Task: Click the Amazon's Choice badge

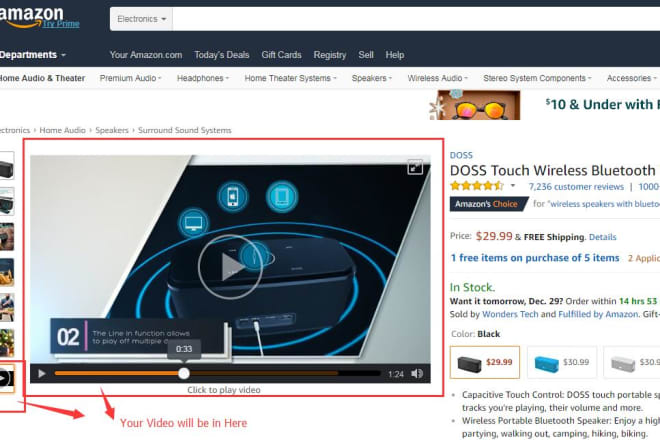Action: click(x=489, y=204)
